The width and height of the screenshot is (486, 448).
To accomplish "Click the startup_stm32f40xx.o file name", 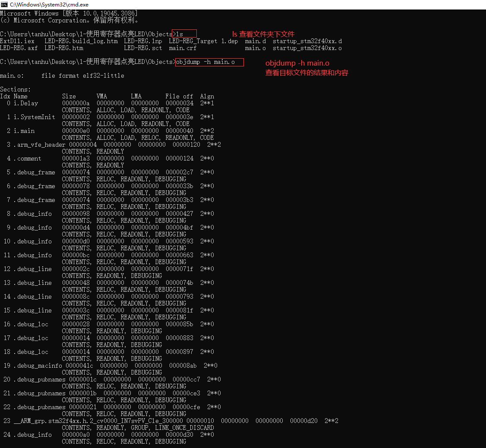I will pos(307,48).
